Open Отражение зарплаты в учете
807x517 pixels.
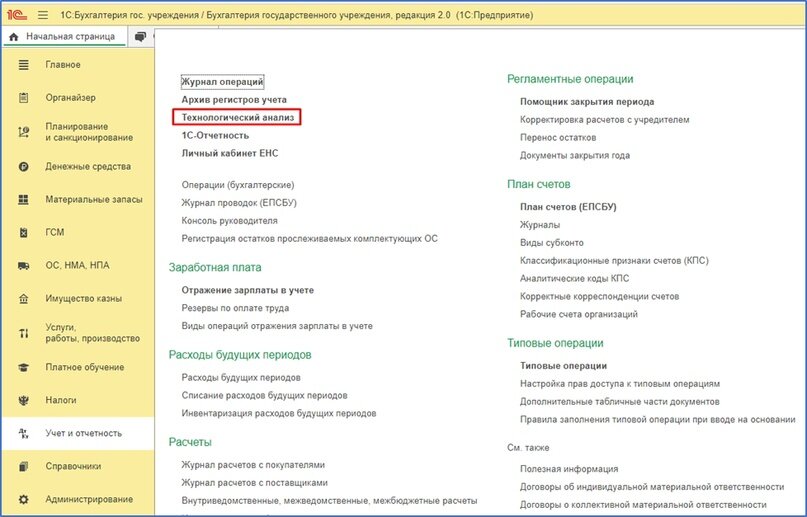[x=248, y=290]
